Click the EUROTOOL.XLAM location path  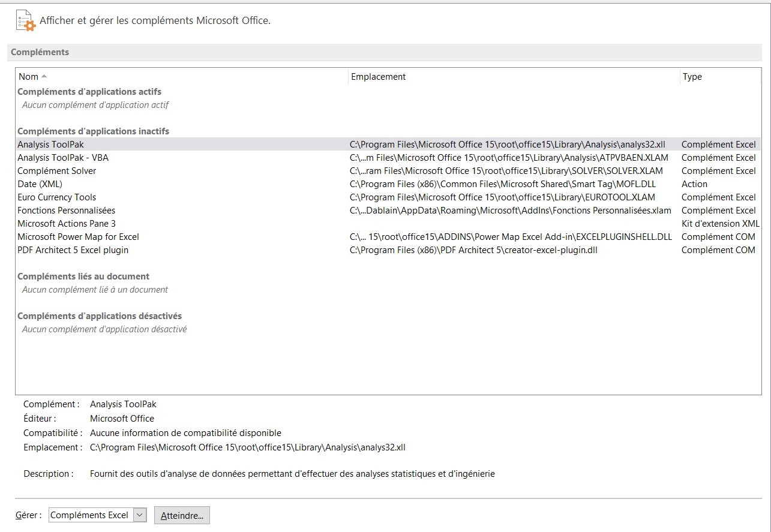(502, 197)
